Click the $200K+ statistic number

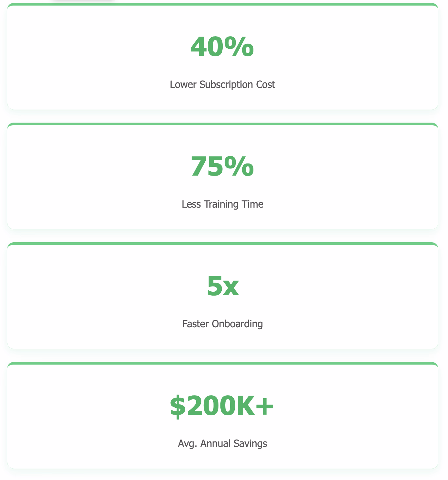tap(222, 406)
